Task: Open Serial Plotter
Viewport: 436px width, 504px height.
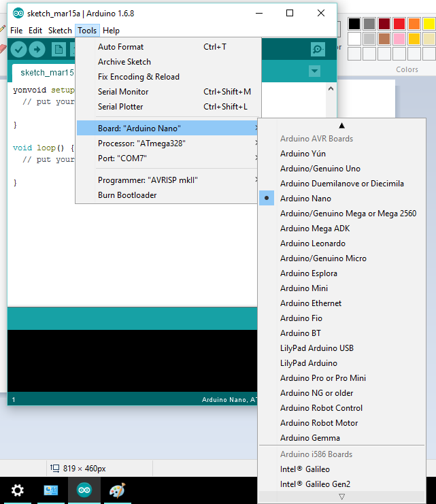Action: point(168,107)
